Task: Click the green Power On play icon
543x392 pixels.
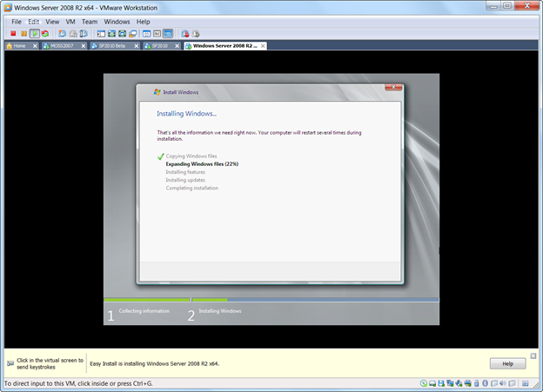Action: (x=34, y=34)
